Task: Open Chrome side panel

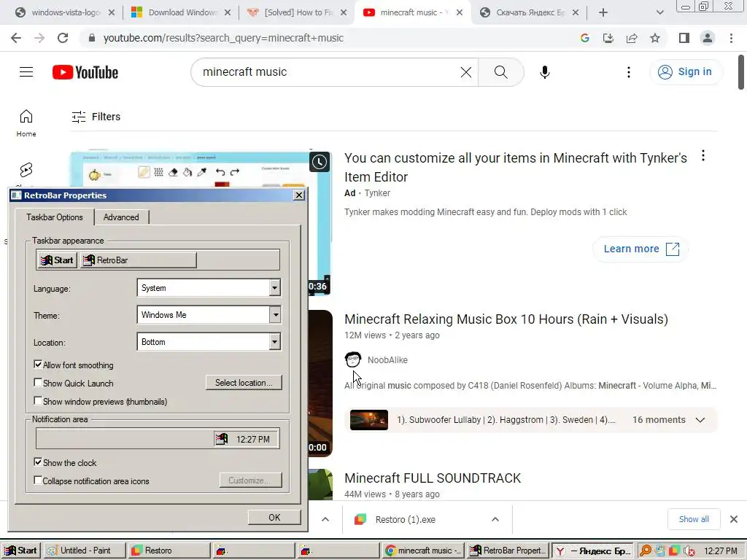Action: point(684,38)
